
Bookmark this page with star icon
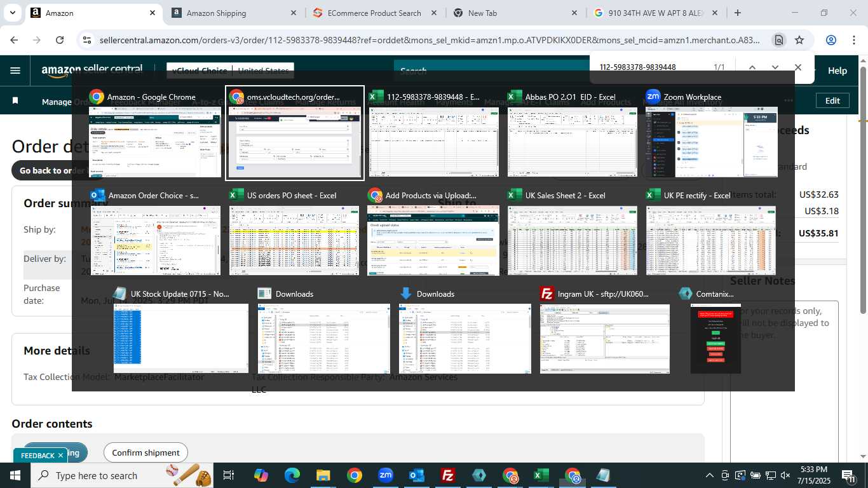799,40
